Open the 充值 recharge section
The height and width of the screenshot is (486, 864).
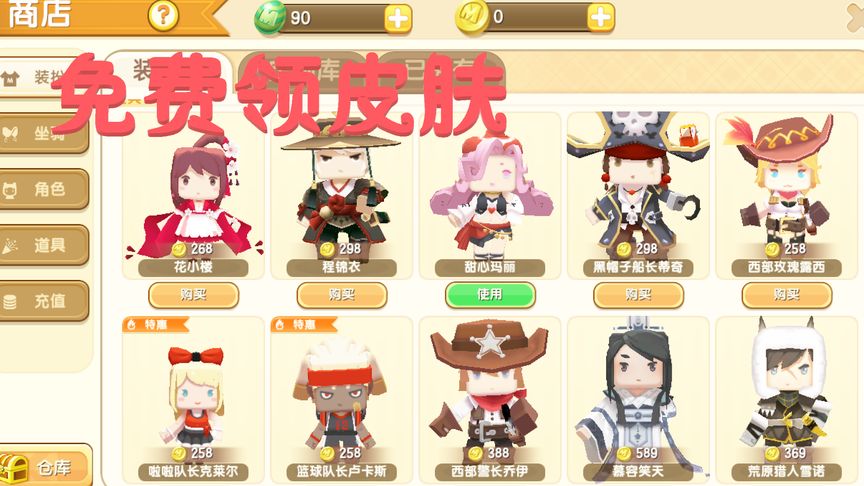point(44,301)
